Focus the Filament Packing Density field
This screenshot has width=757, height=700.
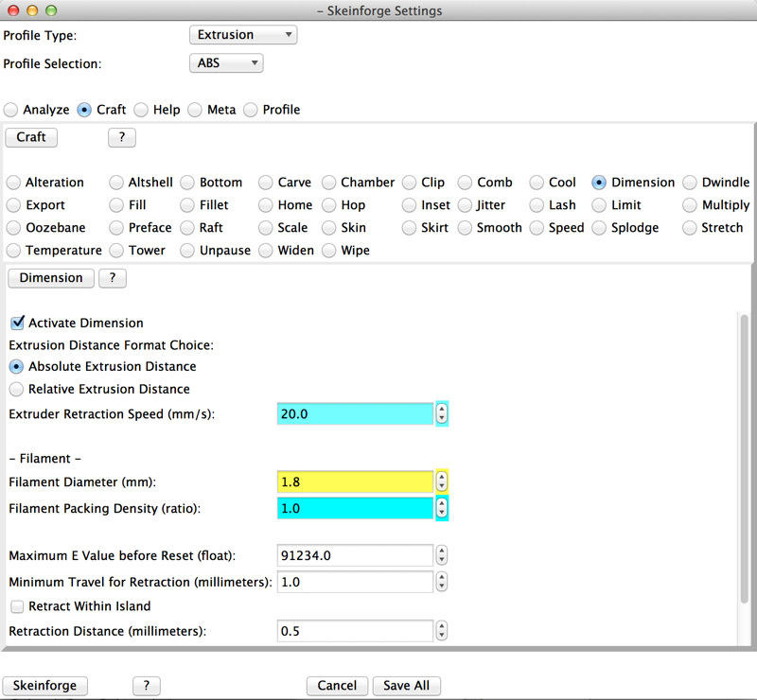pyautogui.click(x=356, y=508)
